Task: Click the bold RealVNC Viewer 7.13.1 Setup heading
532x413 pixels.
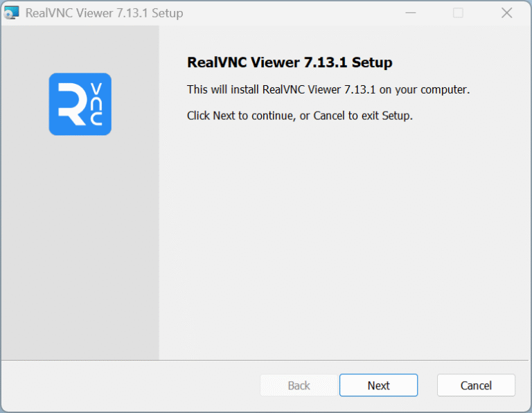Action: pos(290,63)
